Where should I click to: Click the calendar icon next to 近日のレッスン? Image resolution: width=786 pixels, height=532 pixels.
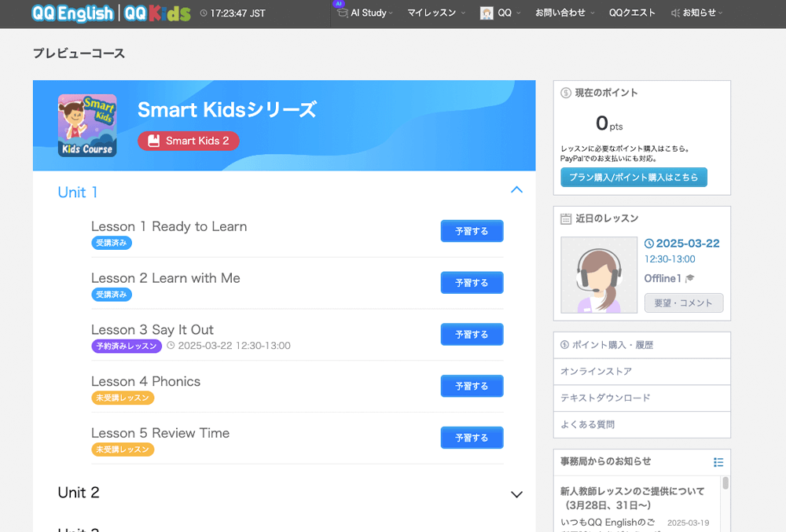coord(565,219)
